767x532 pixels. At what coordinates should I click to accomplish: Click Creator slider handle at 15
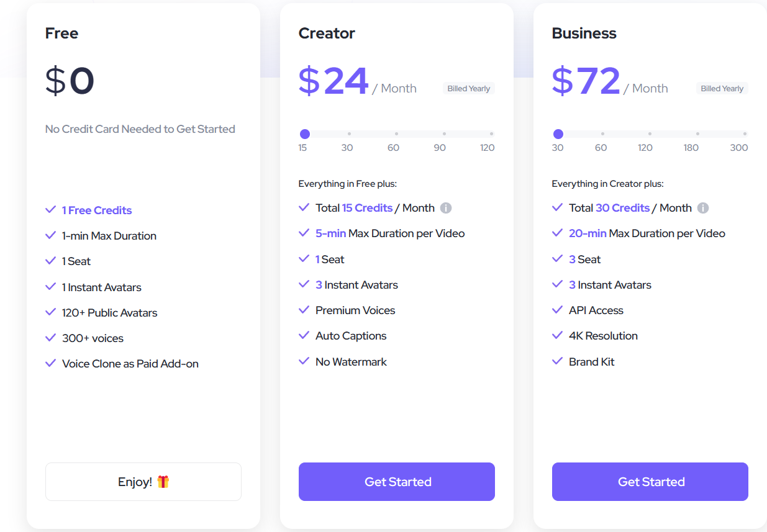305,134
